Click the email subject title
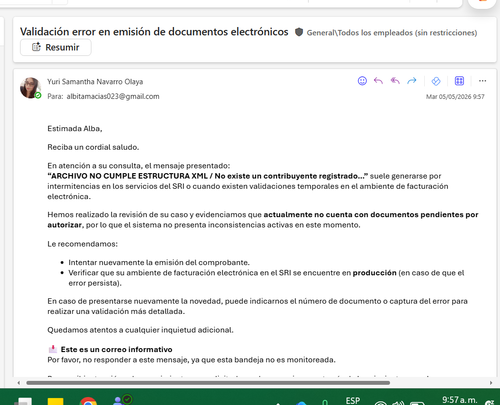This screenshot has height=405, width=500. (x=154, y=32)
